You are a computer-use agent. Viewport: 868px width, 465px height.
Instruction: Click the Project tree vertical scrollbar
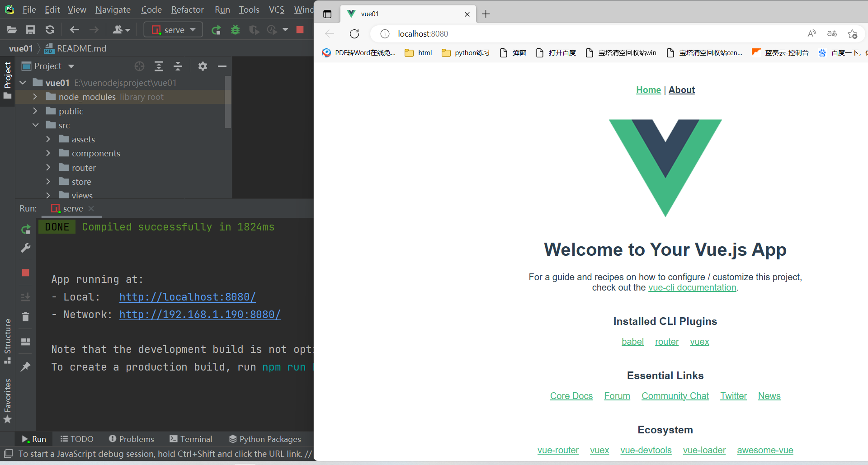pyautogui.click(x=228, y=102)
